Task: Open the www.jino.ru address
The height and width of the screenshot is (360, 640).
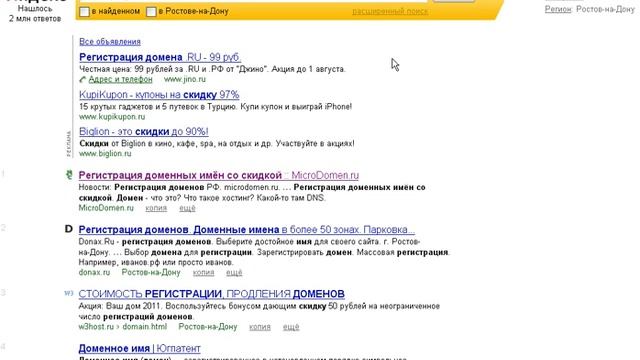Action: 184,79
